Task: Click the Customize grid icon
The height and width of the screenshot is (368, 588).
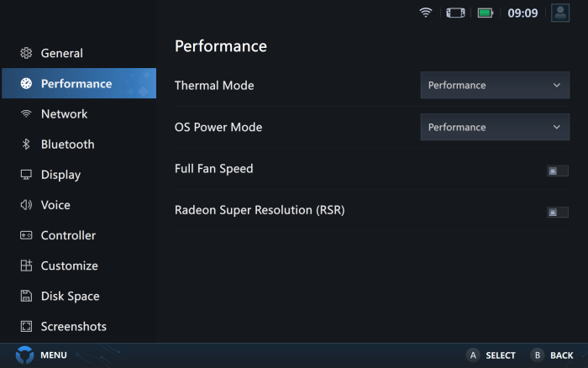Action: click(x=26, y=265)
